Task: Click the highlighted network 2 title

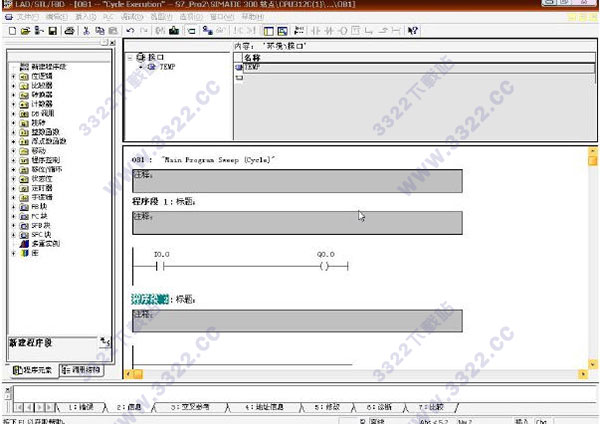Action: (x=150, y=299)
